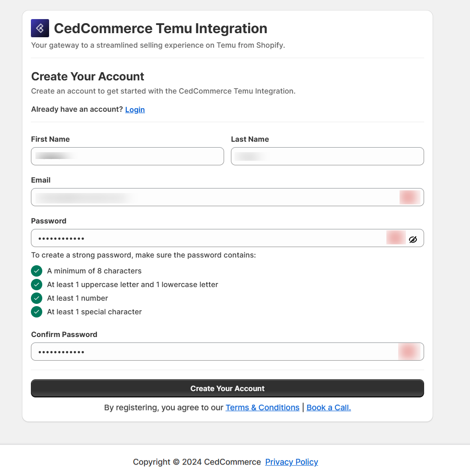Open the Privacy Policy link
Screen dimensions: 470x476
(291, 462)
